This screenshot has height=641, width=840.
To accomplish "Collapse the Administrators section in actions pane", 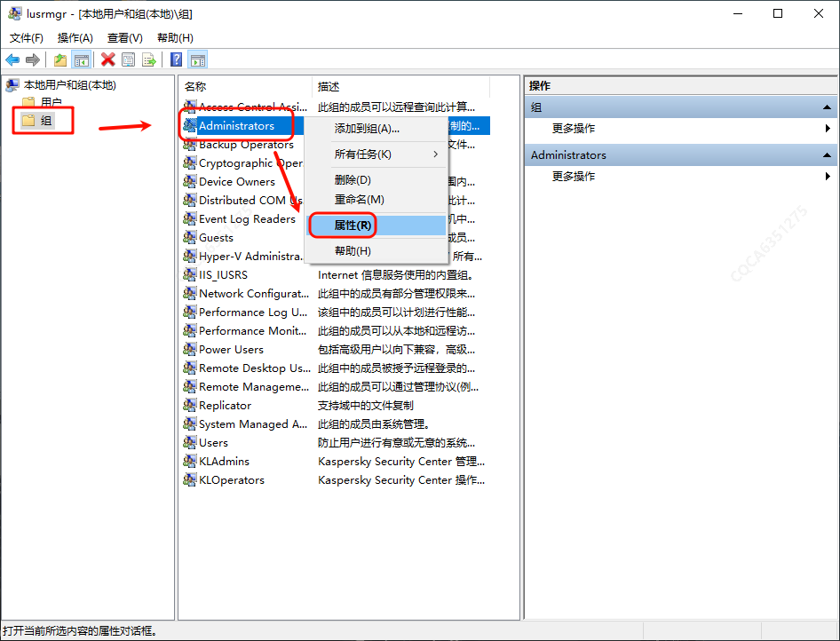I will coord(827,154).
